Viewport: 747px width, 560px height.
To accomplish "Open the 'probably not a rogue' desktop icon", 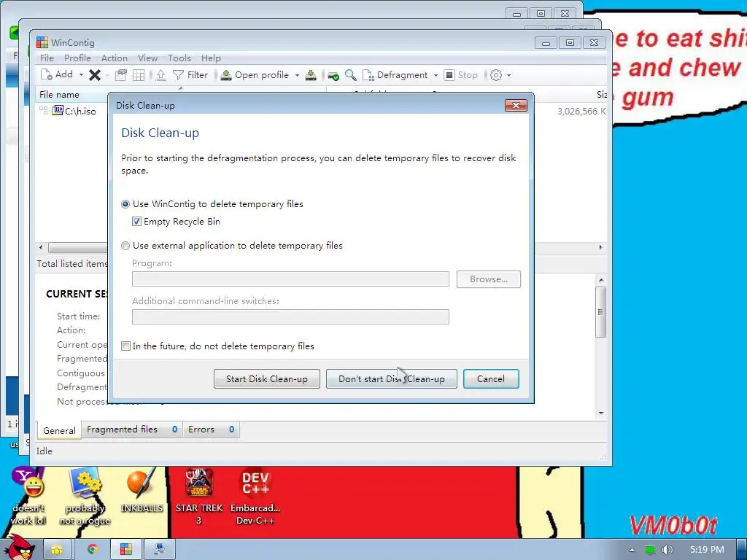I will tap(85, 495).
